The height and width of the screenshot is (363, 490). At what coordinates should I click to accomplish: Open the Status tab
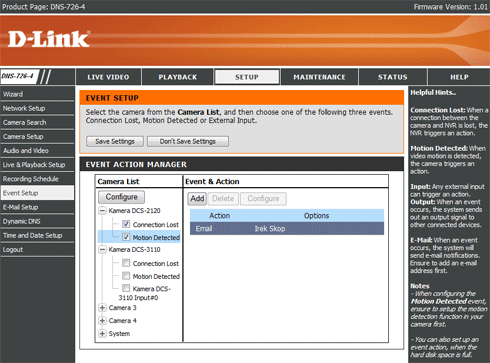point(393,77)
